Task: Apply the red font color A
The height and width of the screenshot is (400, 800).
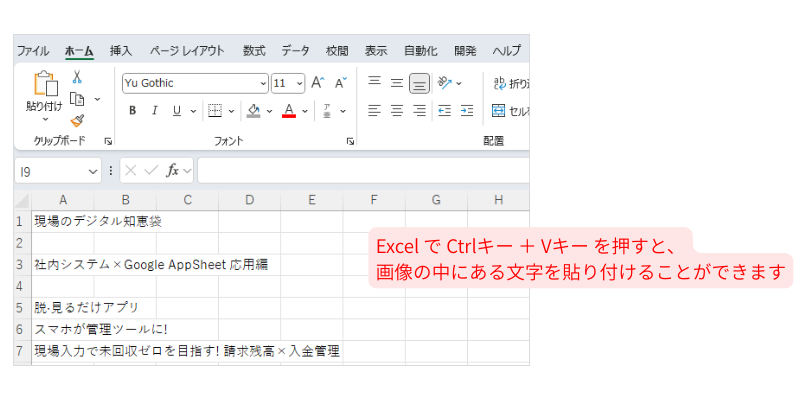Action: click(x=289, y=111)
